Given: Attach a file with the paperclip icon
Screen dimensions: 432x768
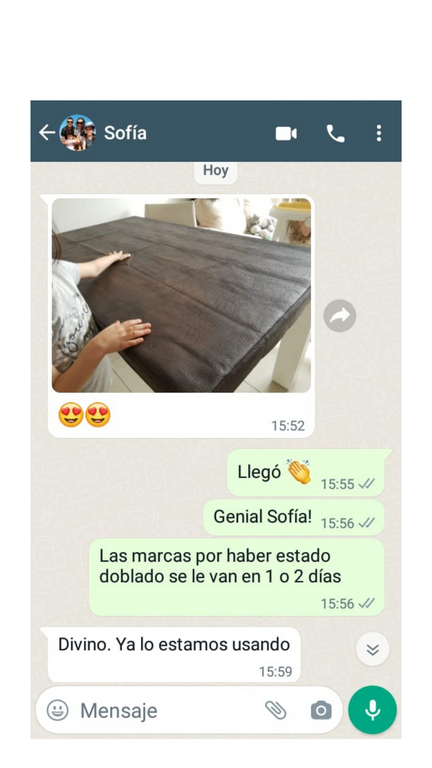Looking at the screenshot, I should pos(276,710).
